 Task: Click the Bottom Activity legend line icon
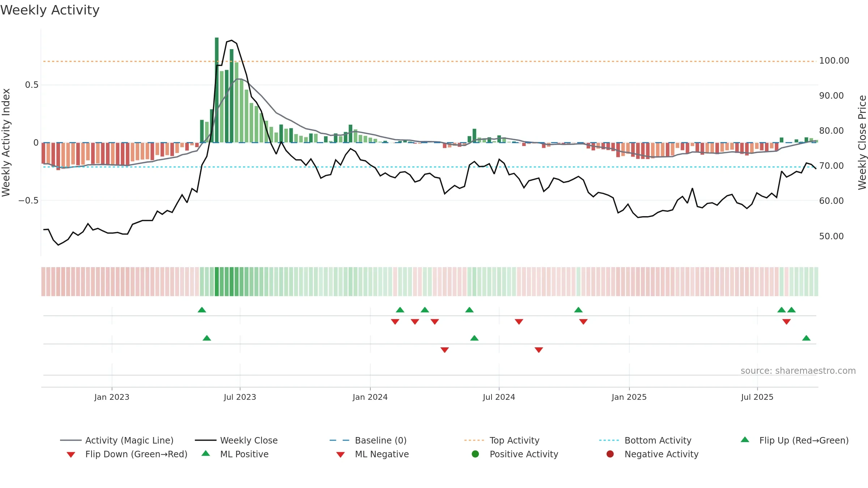tap(609, 440)
